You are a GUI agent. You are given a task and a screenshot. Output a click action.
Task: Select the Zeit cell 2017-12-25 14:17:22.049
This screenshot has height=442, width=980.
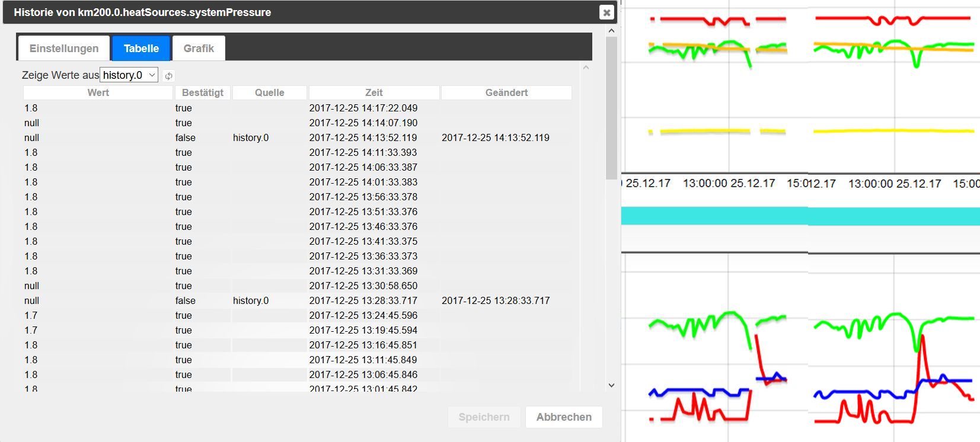coord(363,108)
